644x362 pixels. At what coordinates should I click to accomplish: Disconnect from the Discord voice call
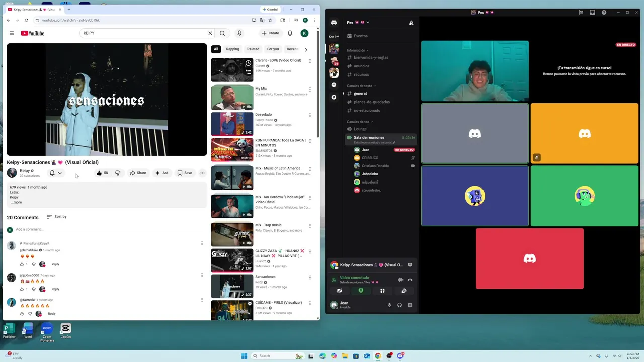click(410, 280)
